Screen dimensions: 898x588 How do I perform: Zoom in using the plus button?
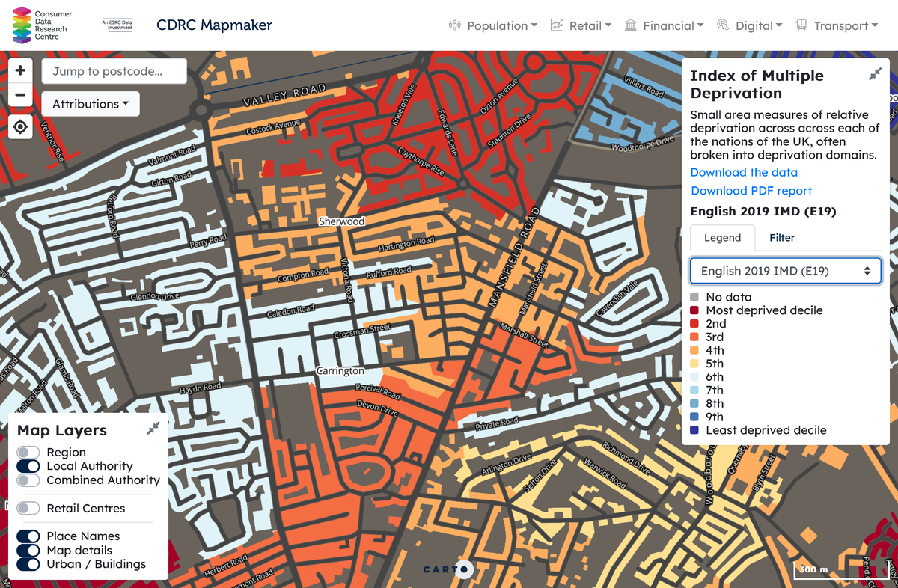pyautogui.click(x=20, y=70)
